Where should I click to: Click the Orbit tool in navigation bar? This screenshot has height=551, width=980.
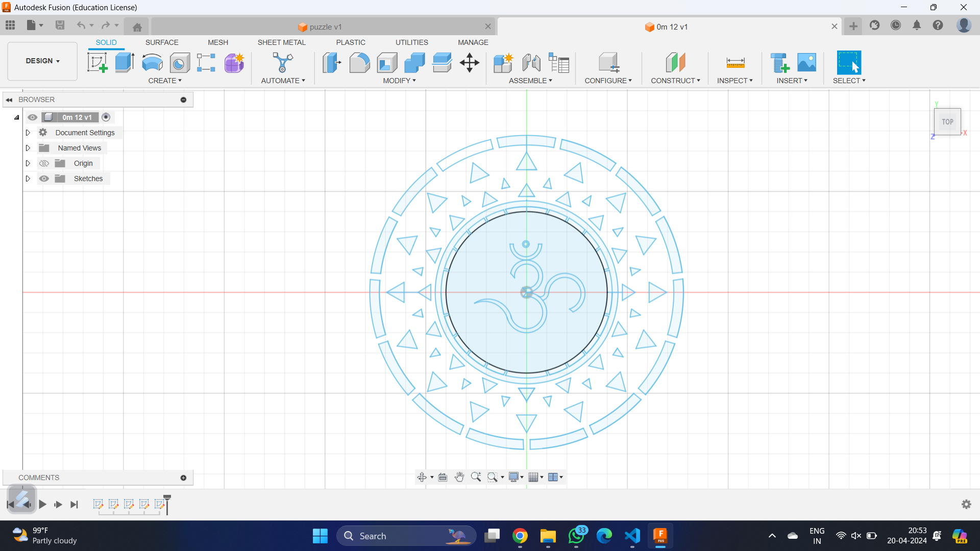(x=422, y=477)
